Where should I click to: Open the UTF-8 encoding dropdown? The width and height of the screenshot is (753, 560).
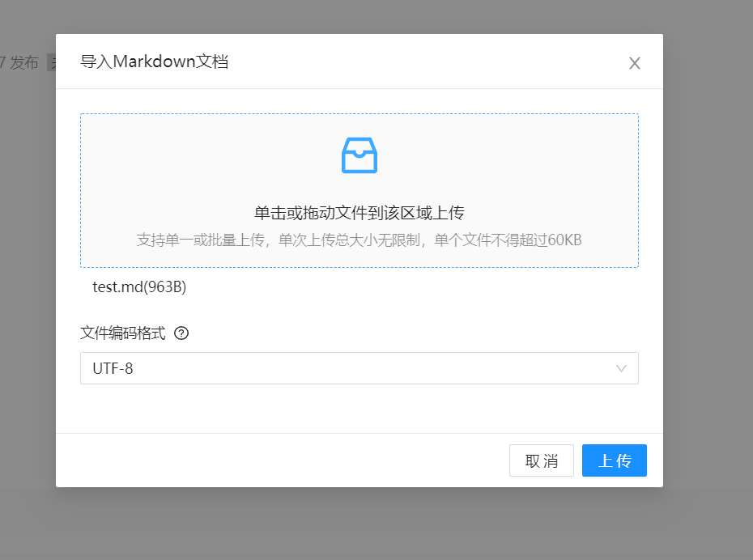359,368
